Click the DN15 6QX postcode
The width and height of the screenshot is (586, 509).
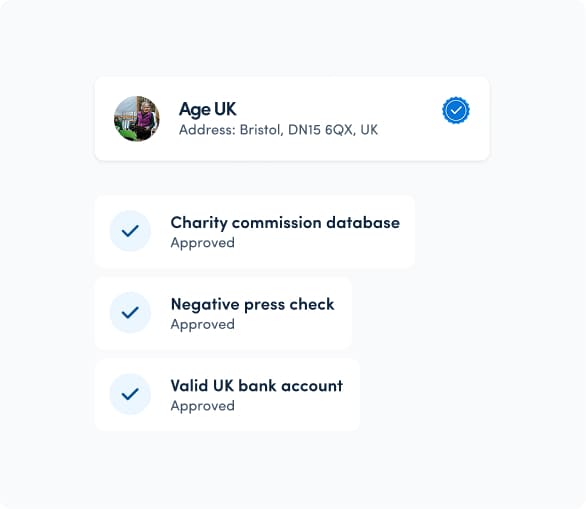coord(320,130)
